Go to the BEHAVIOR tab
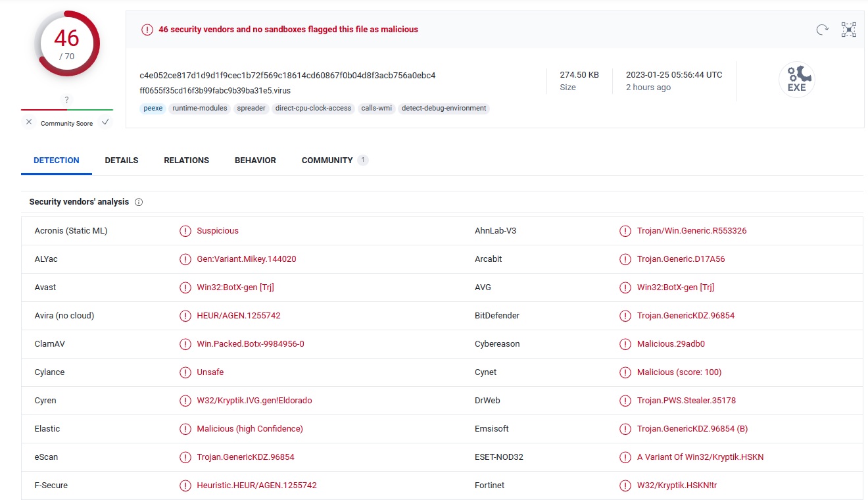868x500 pixels. coord(255,161)
